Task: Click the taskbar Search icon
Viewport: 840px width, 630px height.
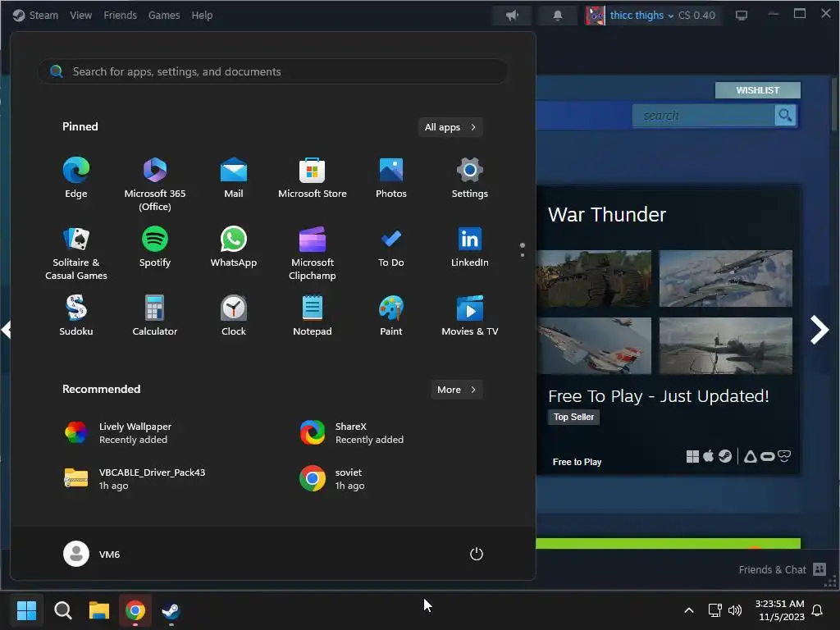Action: point(62,610)
